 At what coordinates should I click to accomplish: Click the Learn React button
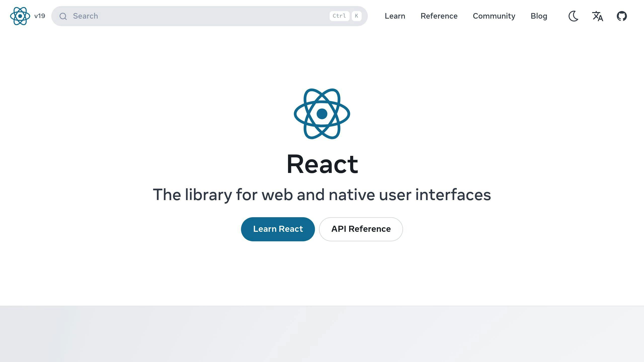tap(278, 229)
